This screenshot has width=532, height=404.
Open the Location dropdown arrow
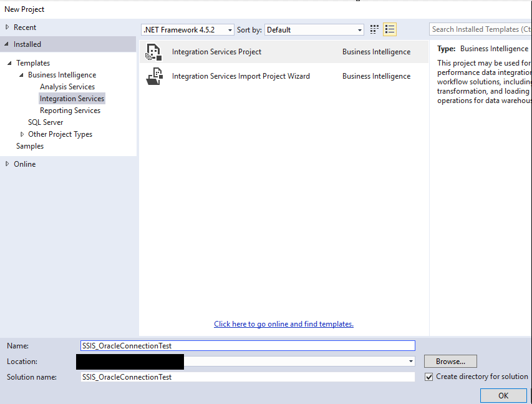point(410,361)
